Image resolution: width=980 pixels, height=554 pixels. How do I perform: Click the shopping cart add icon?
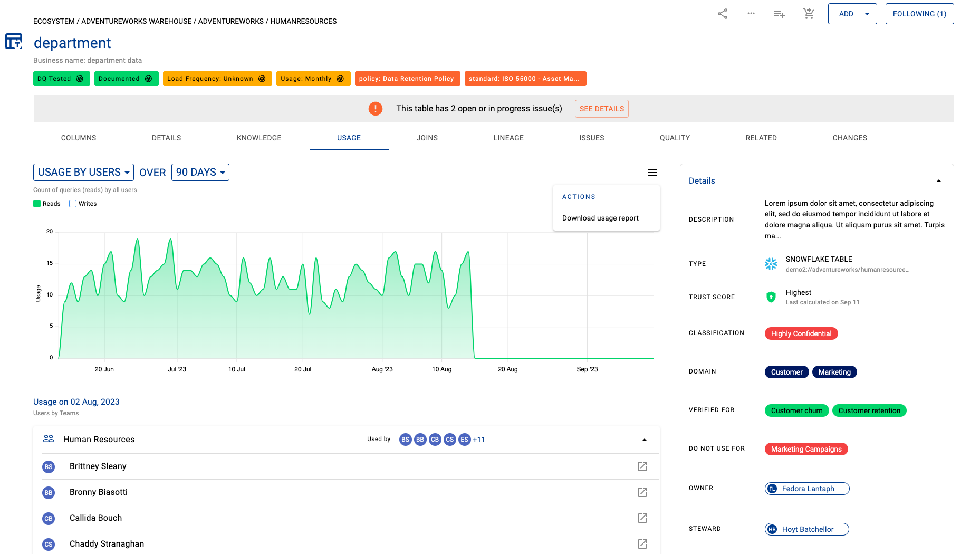[x=809, y=14]
